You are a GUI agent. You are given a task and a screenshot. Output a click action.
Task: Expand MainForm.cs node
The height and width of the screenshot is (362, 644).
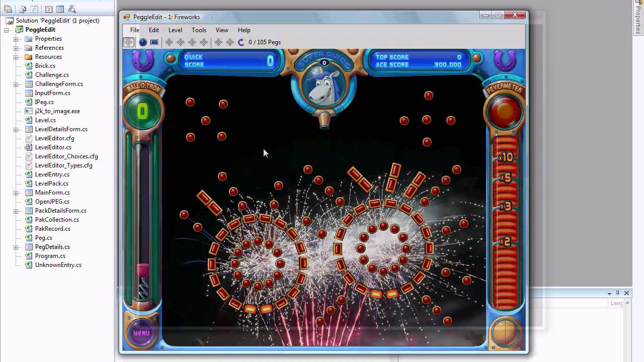pyautogui.click(x=16, y=193)
